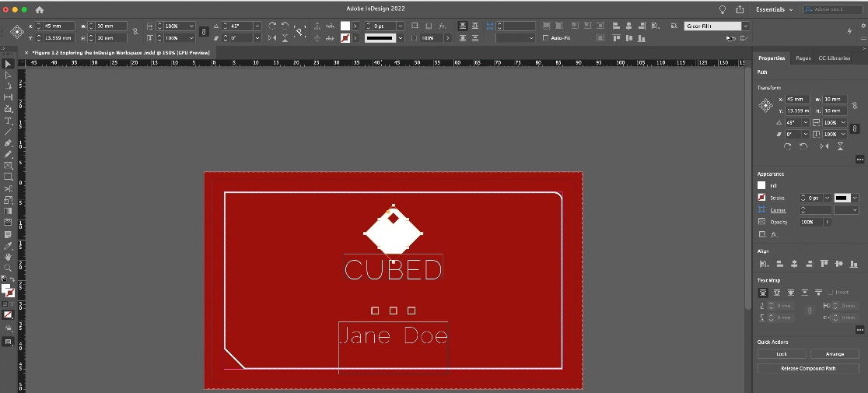This screenshot has height=393, width=868.
Task: Select the Pen tool in the toolbox
Action: click(8, 143)
